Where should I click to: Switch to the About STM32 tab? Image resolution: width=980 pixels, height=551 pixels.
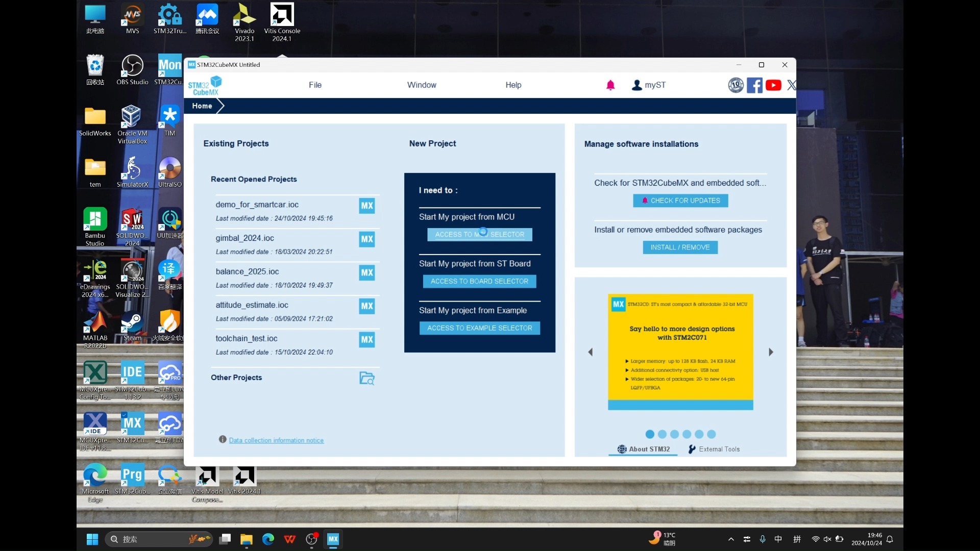(643, 449)
